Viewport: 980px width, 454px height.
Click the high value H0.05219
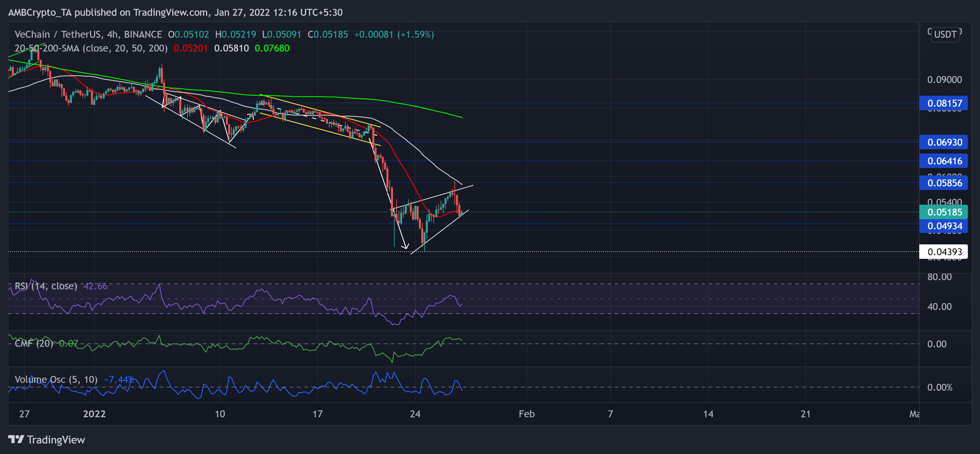[235, 34]
